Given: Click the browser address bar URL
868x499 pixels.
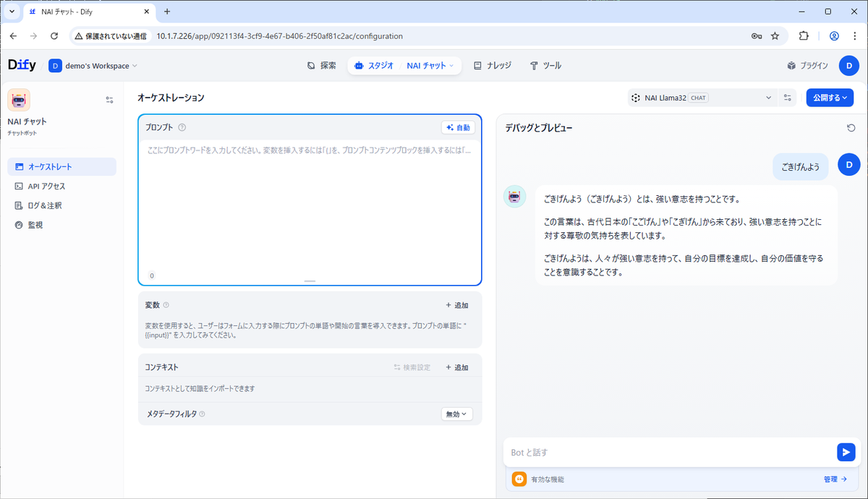Looking at the screenshot, I should 279,36.
